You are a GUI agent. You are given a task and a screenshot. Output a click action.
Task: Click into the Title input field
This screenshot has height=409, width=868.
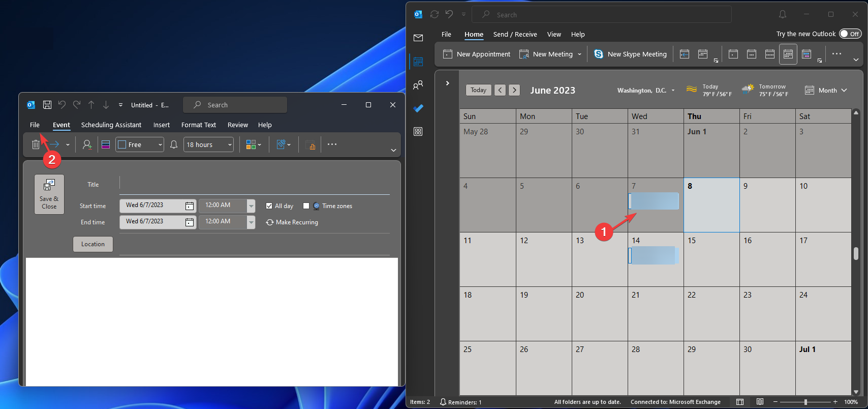point(255,185)
